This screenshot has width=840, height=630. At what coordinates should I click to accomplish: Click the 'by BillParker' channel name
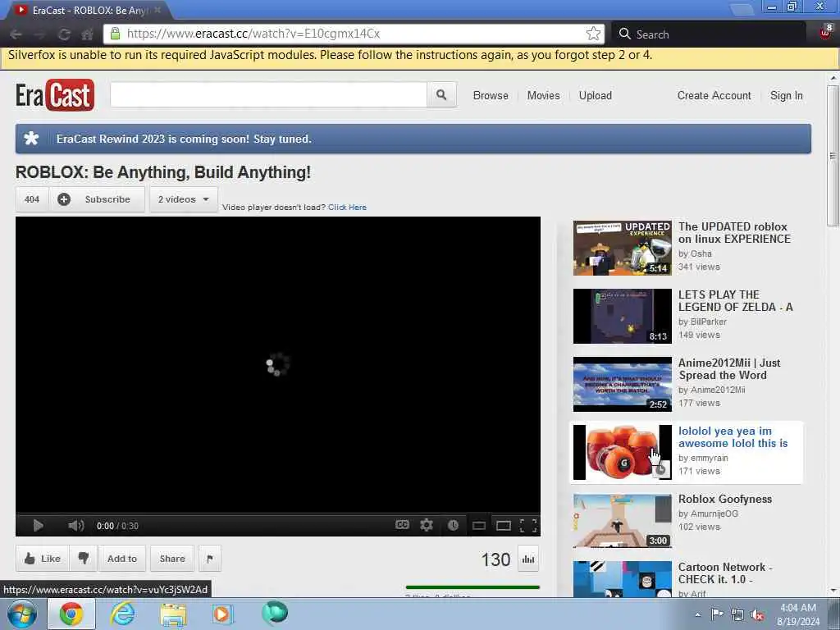(702, 322)
